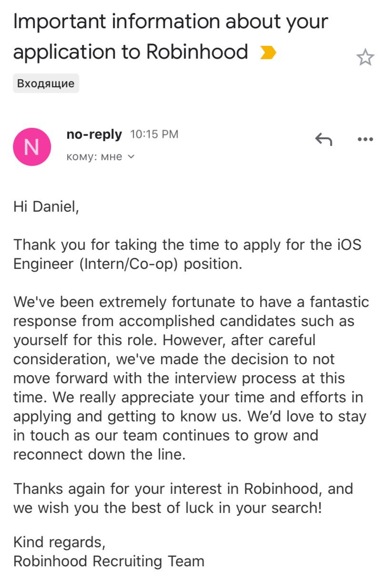Click the best of luck sentence line
The width and height of the screenshot is (392, 582).
tap(168, 508)
